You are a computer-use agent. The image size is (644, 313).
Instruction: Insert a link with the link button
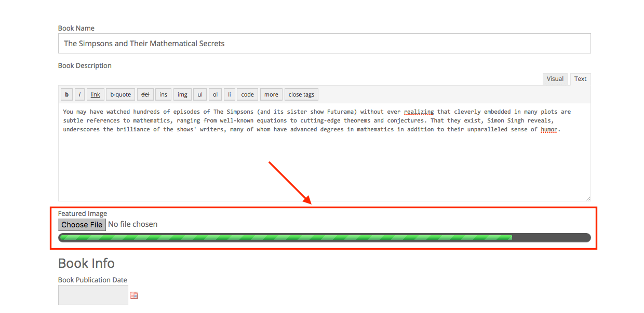tap(96, 94)
